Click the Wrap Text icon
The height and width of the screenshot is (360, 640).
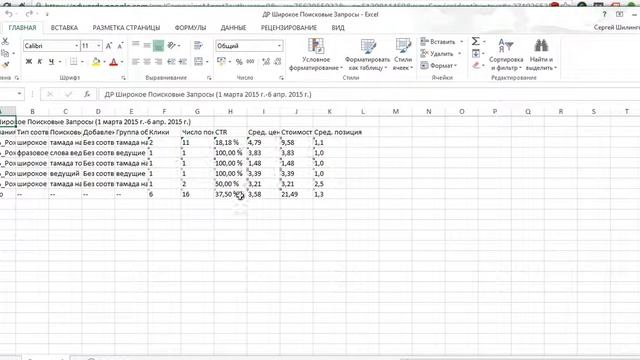click(x=198, y=45)
